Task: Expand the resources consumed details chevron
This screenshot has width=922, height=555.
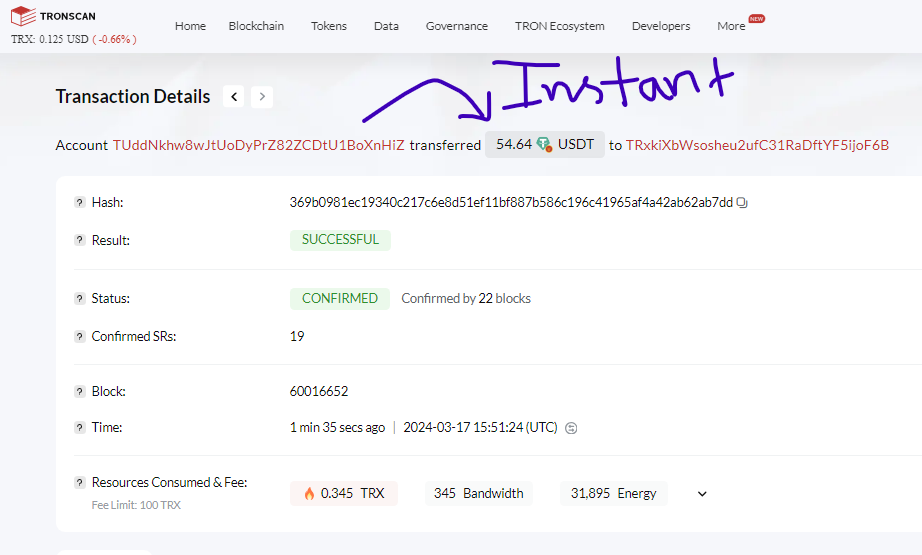Action: (x=701, y=494)
